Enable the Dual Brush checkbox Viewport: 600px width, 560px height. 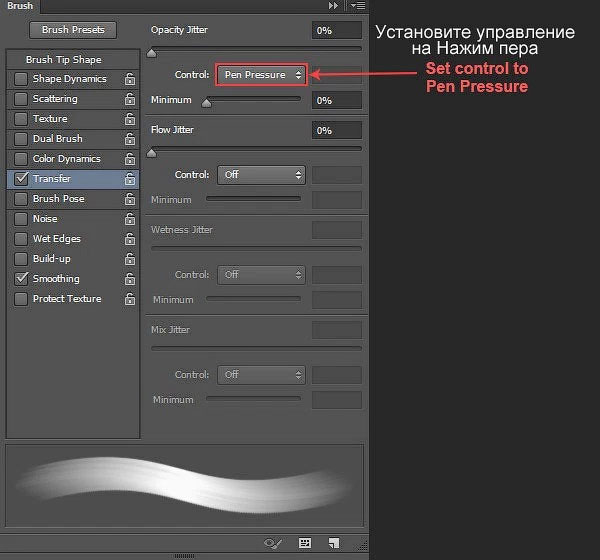click(21, 139)
